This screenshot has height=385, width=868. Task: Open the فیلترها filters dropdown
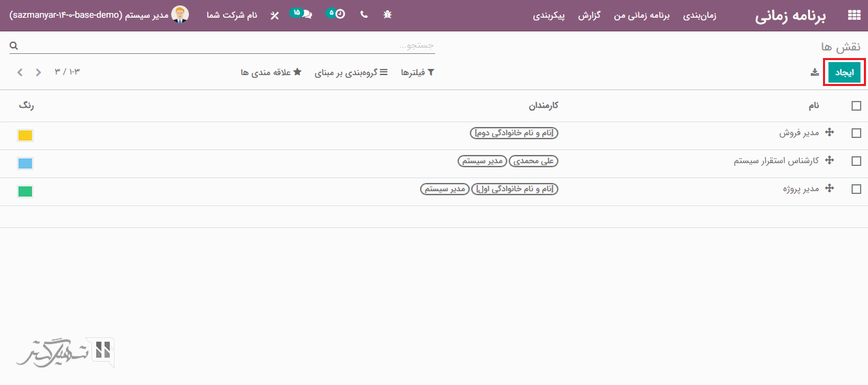pos(417,72)
